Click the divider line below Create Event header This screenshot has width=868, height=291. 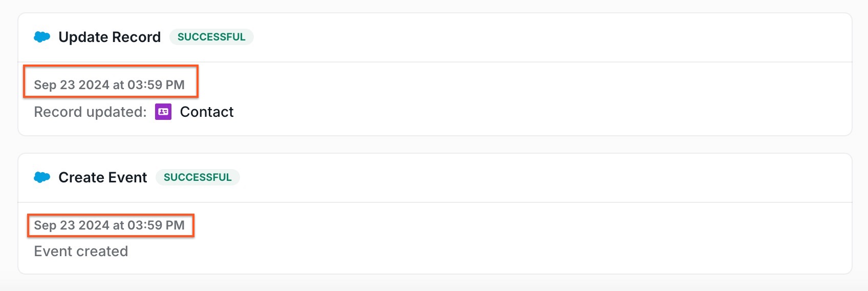[x=435, y=202]
